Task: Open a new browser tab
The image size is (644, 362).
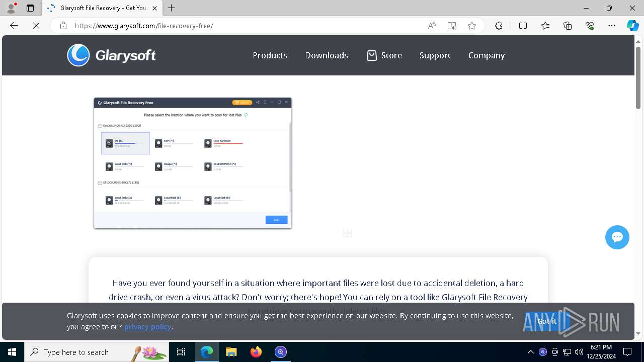Action: coord(172,8)
